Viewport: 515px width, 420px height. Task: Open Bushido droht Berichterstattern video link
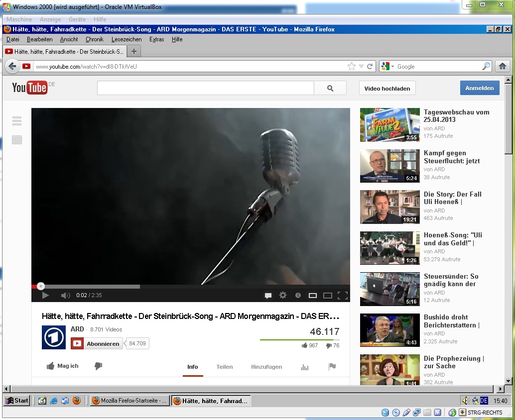click(452, 321)
